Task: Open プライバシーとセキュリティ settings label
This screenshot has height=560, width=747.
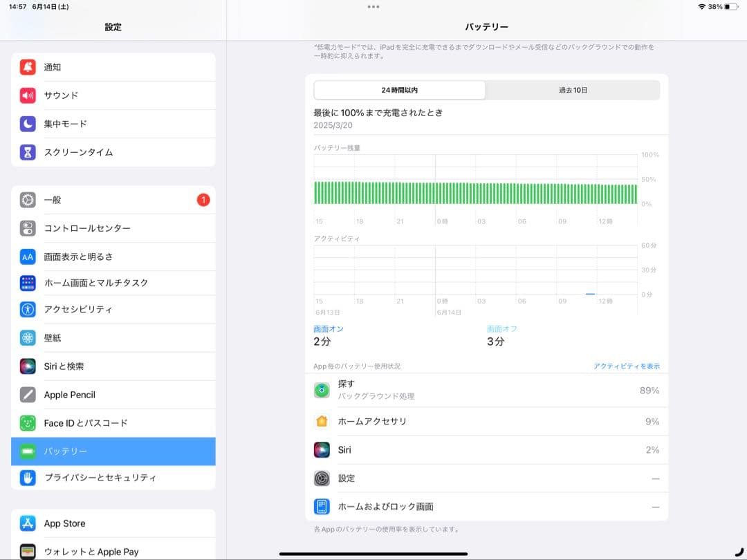Action: point(100,478)
